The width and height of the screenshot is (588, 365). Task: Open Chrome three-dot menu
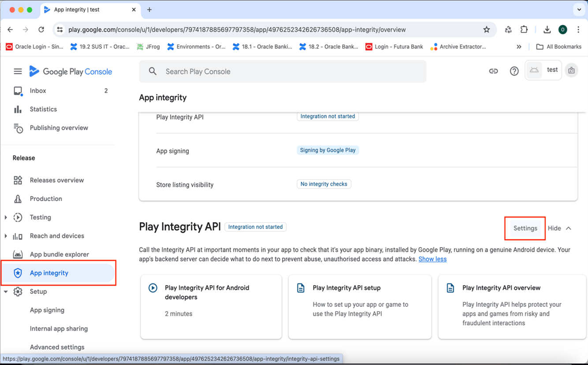pos(578,30)
